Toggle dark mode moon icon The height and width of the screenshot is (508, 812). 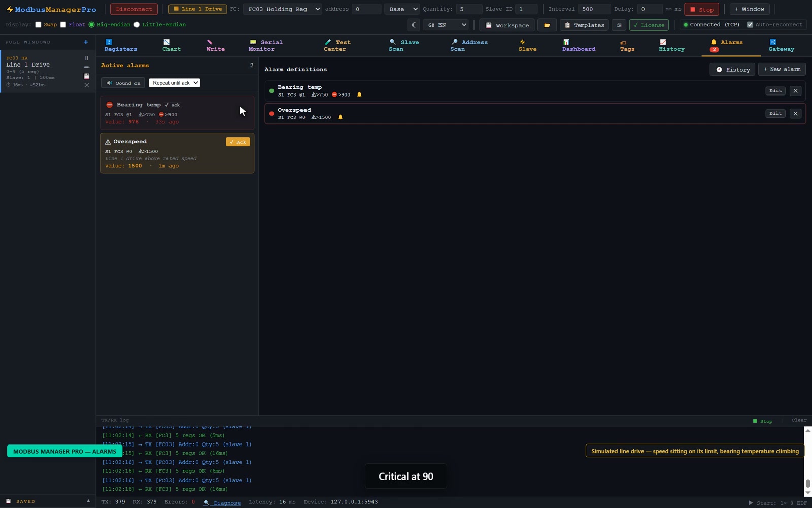(x=414, y=25)
